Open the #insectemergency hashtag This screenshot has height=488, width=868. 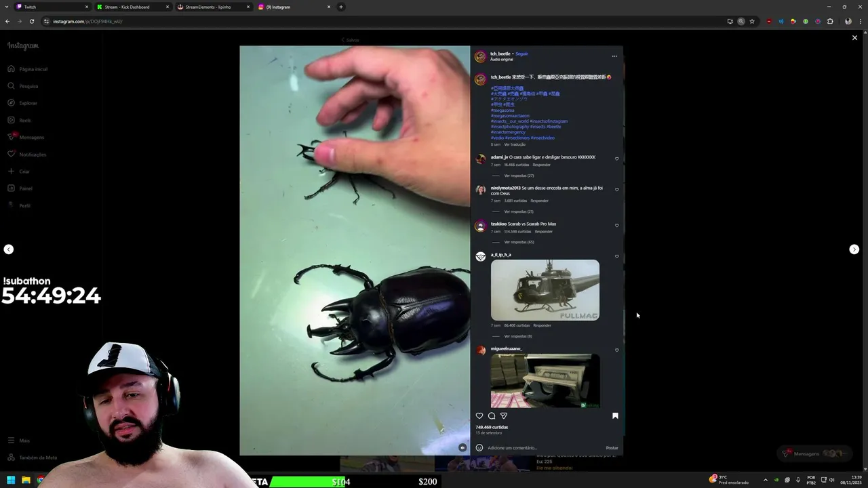508,132
